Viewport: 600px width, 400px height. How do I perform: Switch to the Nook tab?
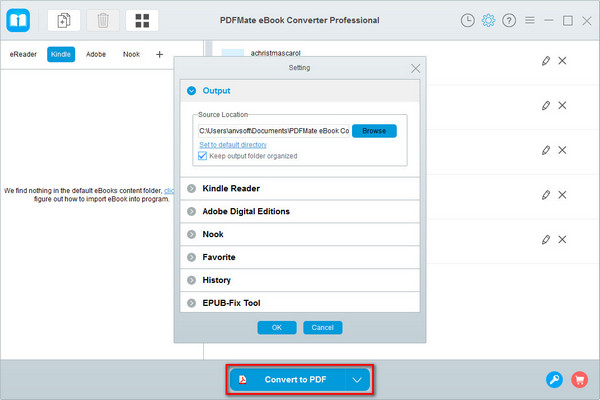(x=131, y=54)
